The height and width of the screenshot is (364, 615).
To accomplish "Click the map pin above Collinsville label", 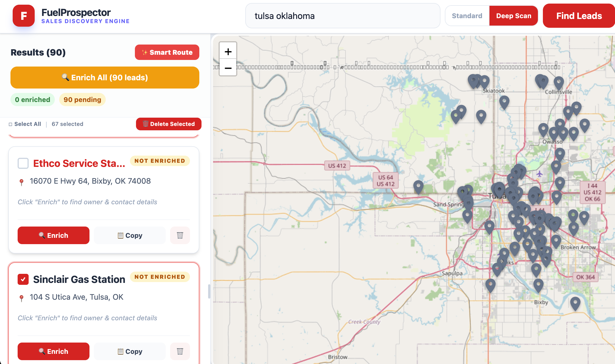I will click(559, 82).
